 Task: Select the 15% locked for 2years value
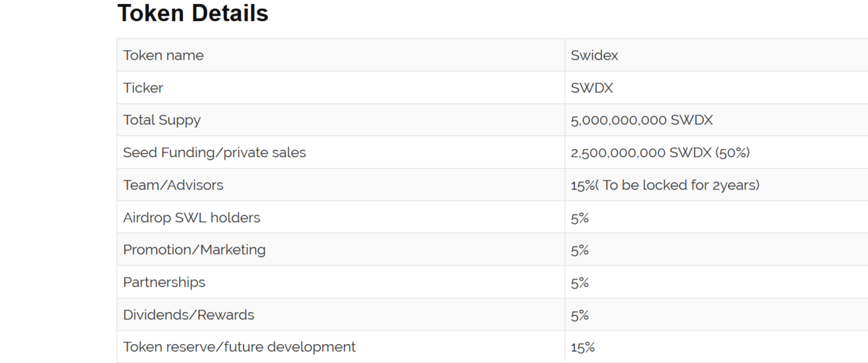click(x=665, y=186)
